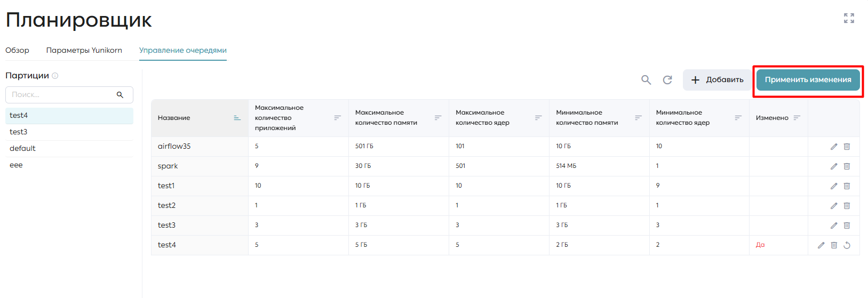Open filter for Изменено column

tap(797, 118)
